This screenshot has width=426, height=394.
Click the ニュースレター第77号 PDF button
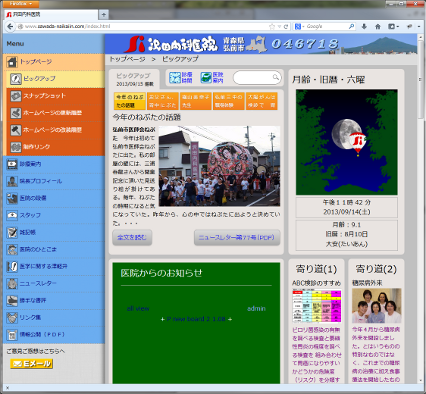[x=237, y=238]
